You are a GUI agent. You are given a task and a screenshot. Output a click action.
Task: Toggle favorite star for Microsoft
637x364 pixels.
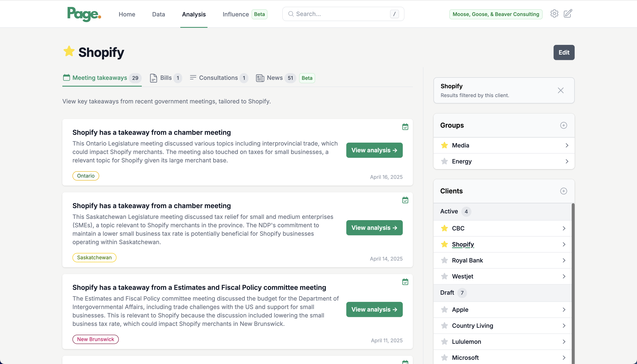tap(444, 357)
